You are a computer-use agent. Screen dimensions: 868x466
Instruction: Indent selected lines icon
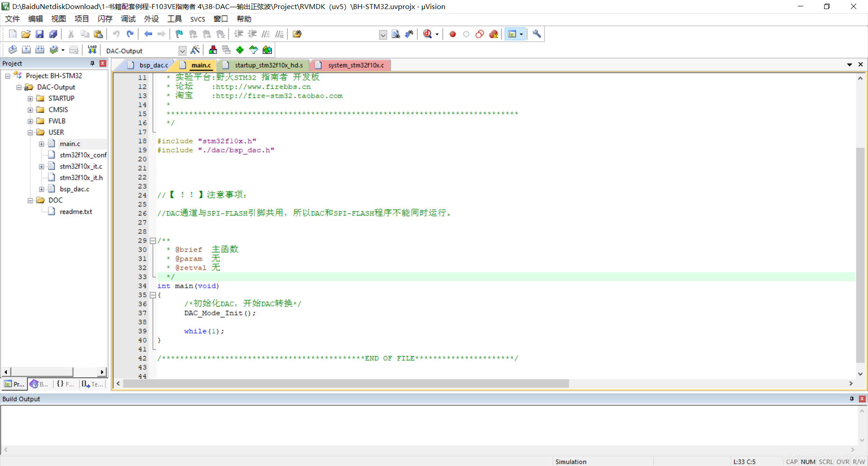tap(239, 34)
